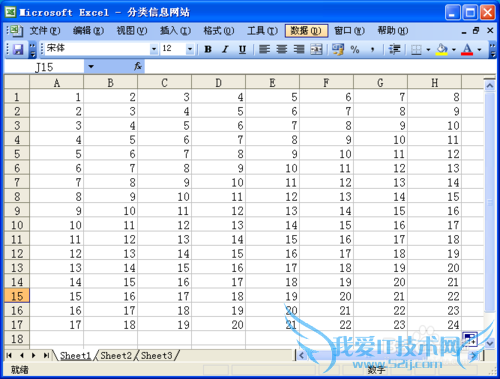This screenshot has height=379, width=500.
Task: Select row 1 header
Action: (17, 97)
